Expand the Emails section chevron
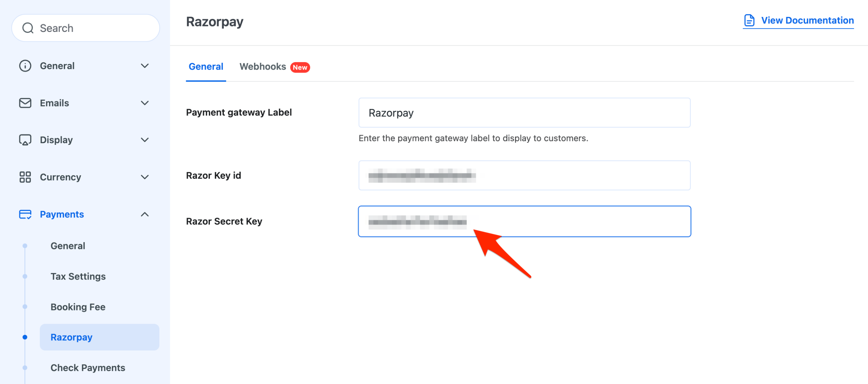Image resolution: width=868 pixels, height=384 pixels. (x=145, y=103)
